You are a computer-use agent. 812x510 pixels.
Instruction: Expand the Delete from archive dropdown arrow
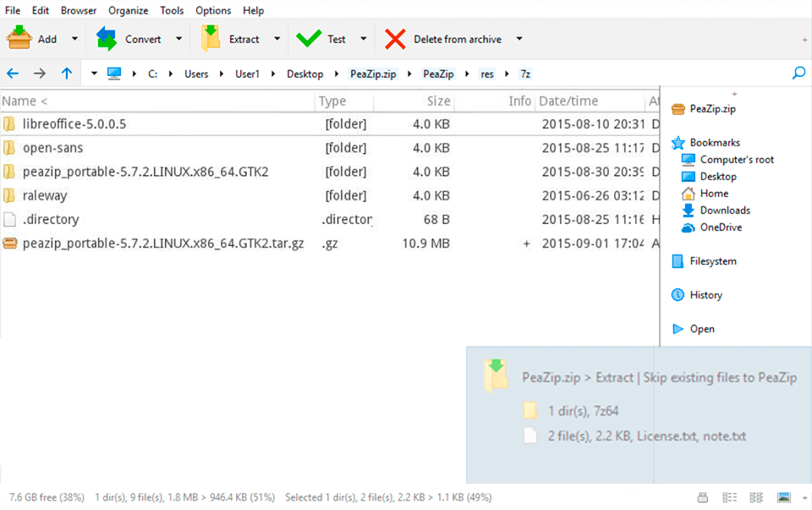click(x=519, y=39)
